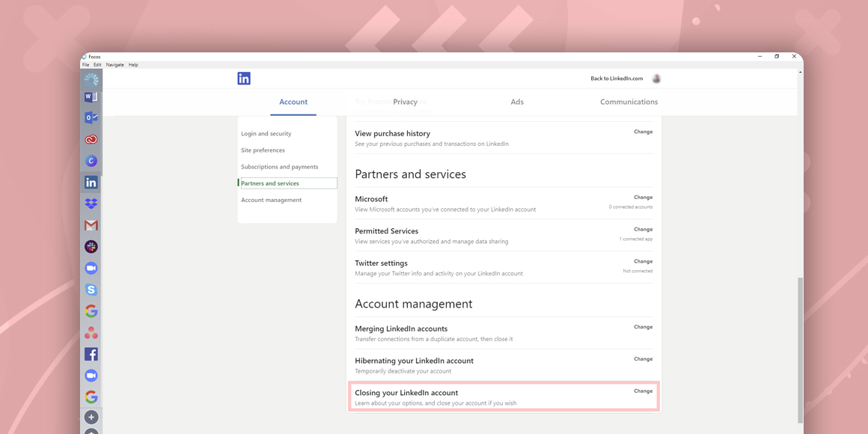Image resolution: width=868 pixels, height=434 pixels.
Task: Click the LinkedIn logo in page header
Action: [244, 79]
